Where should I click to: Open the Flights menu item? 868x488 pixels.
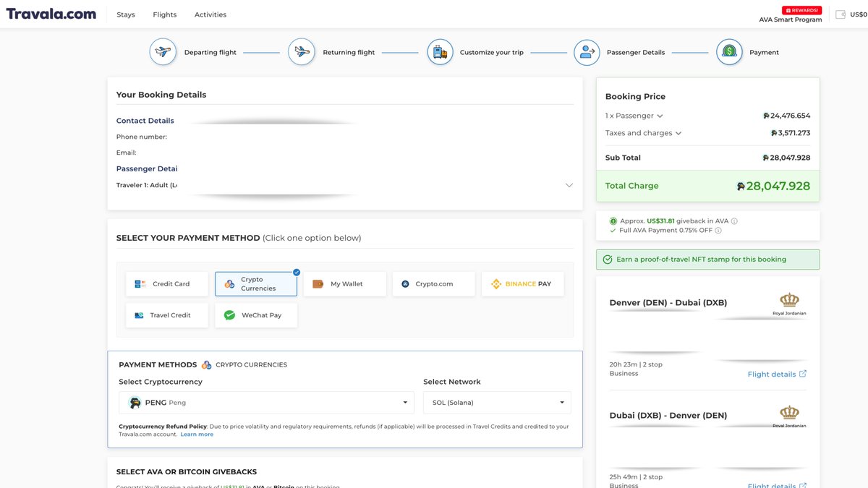(165, 14)
